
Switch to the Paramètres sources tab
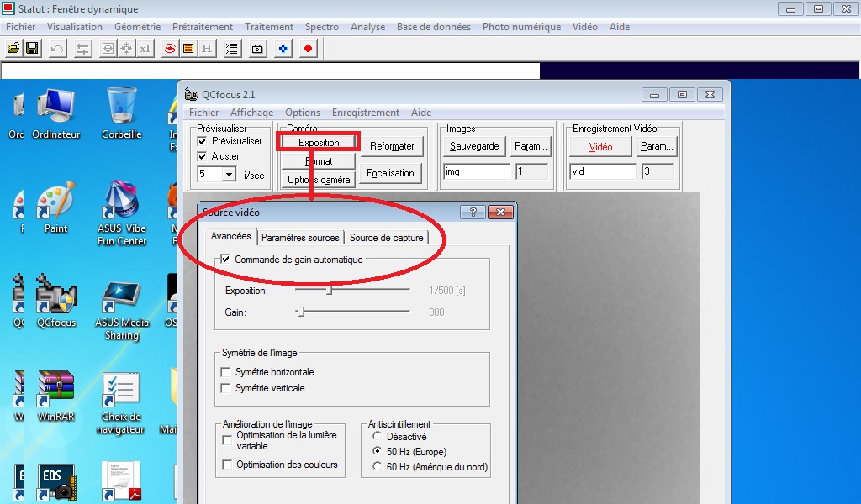pyautogui.click(x=300, y=238)
